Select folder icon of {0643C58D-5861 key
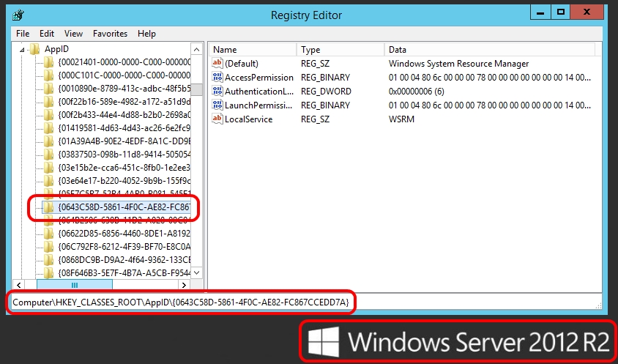The image size is (618, 364). point(48,207)
